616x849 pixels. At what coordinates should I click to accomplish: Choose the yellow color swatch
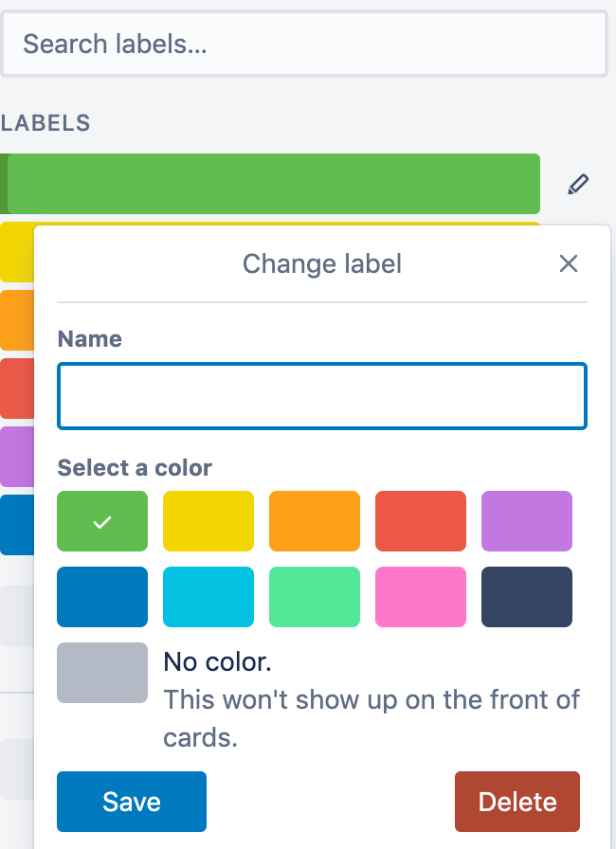point(208,521)
